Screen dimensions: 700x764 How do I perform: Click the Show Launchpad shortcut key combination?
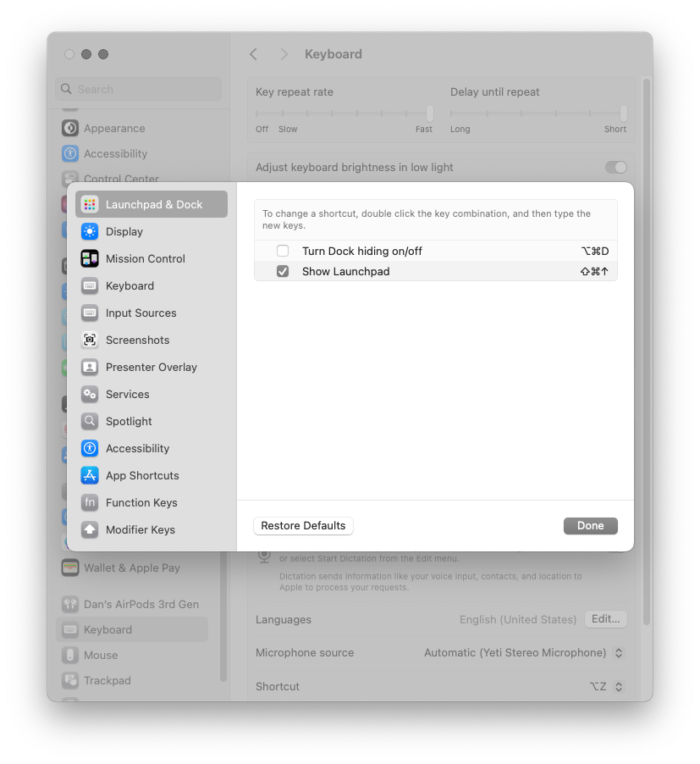click(x=594, y=271)
